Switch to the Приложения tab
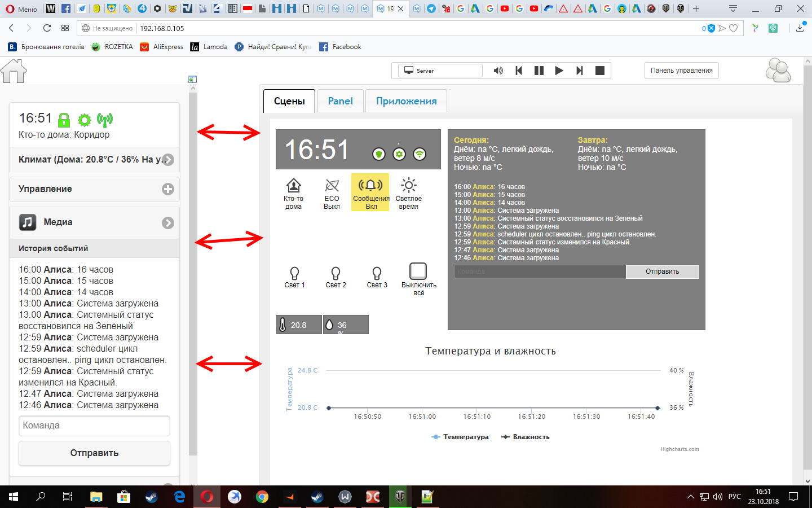This screenshot has width=812, height=508. (x=406, y=101)
